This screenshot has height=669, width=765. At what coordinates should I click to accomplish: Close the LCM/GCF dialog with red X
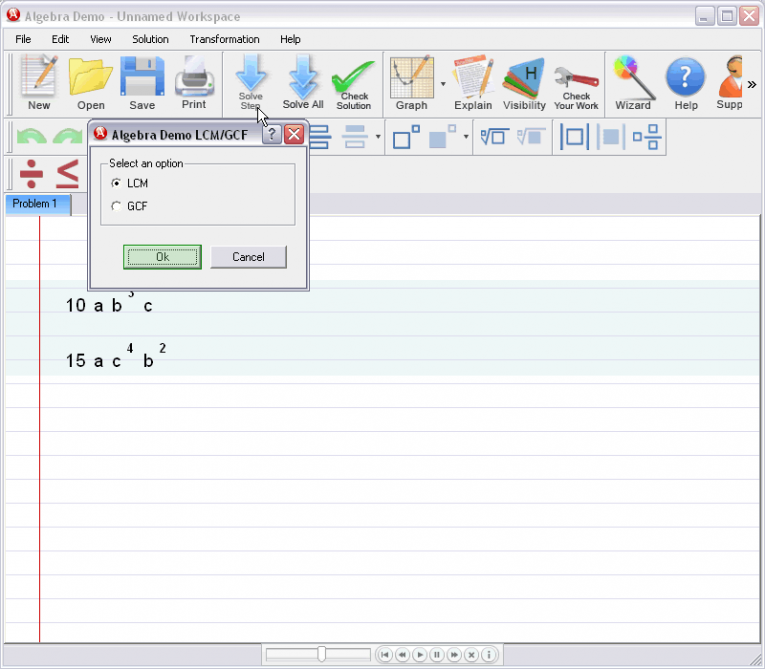coord(294,134)
